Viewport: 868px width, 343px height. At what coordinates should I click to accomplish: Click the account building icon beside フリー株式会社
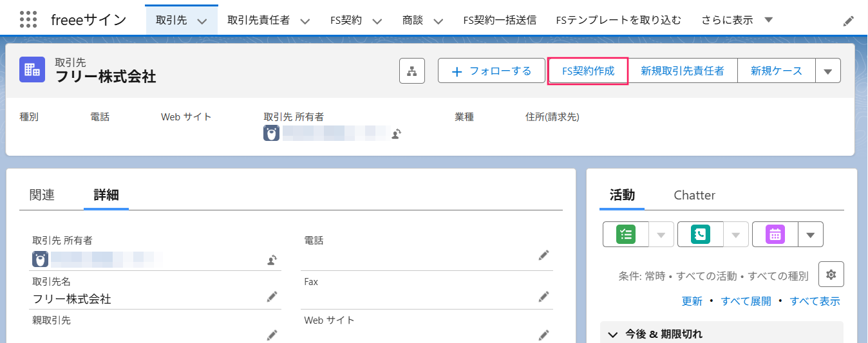[x=32, y=70]
